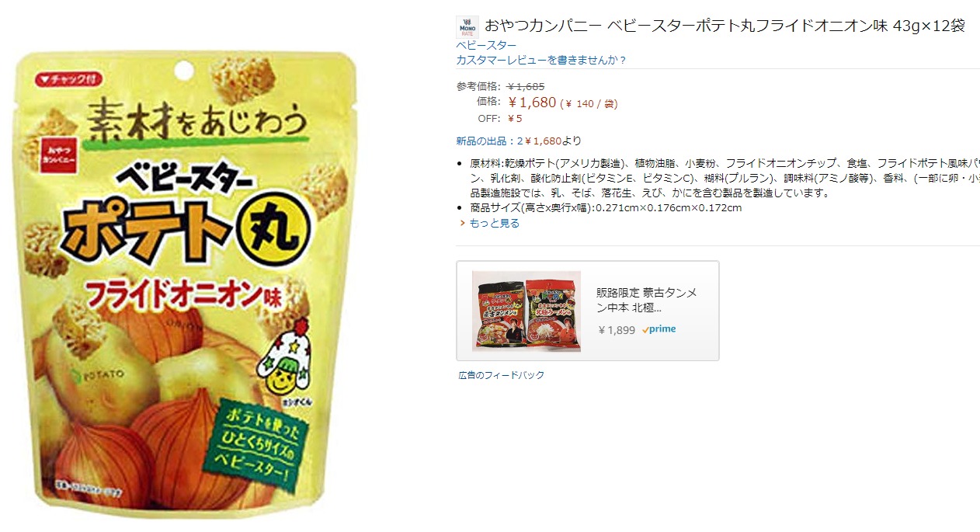Click the sponsored ramen product thumbnail
The width and height of the screenshot is (980, 532).
[x=526, y=311]
